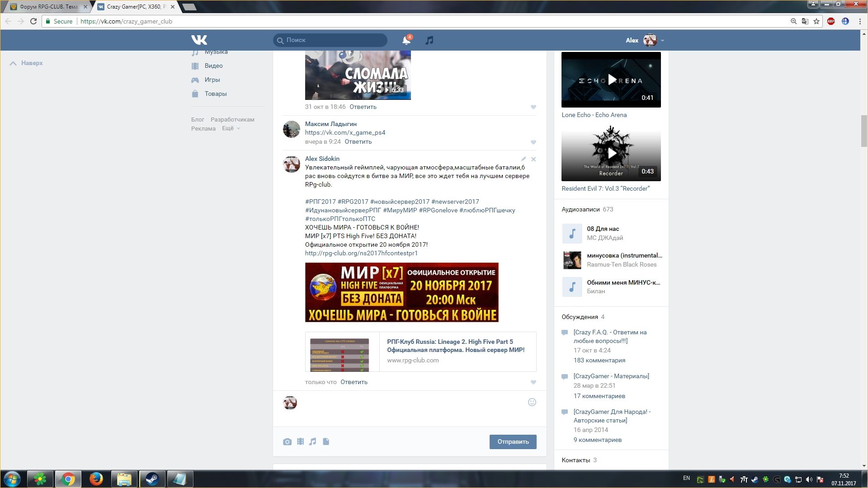868x488 pixels.
Task: Open the rpg-club.org/ns2017hfcontestpr1 link
Action: [361, 253]
